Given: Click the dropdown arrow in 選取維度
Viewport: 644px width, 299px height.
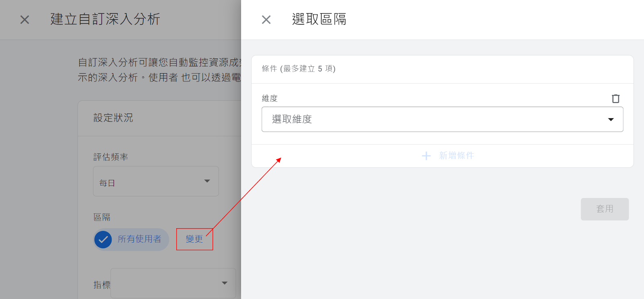Looking at the screenshot, I should coord(611,120).
